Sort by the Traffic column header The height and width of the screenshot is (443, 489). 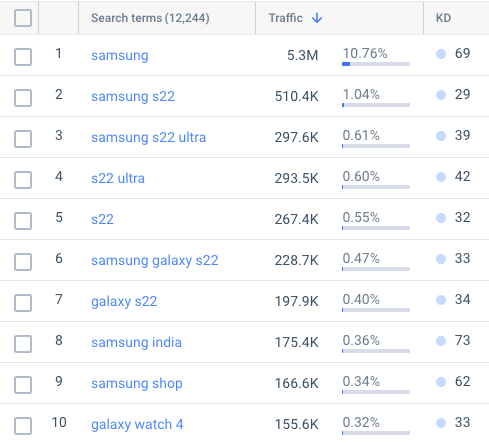click(x=286, y=18)
